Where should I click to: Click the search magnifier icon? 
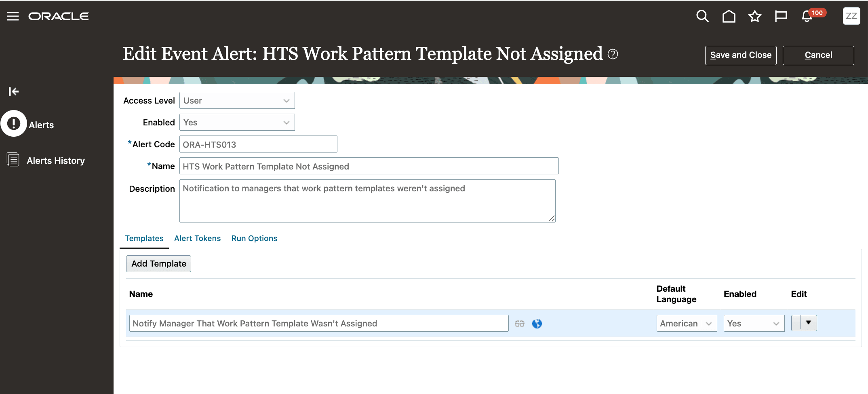[702, 16]
